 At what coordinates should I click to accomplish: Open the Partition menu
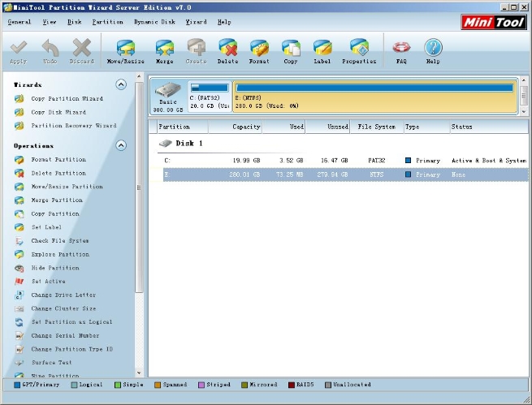coord(107,22)
